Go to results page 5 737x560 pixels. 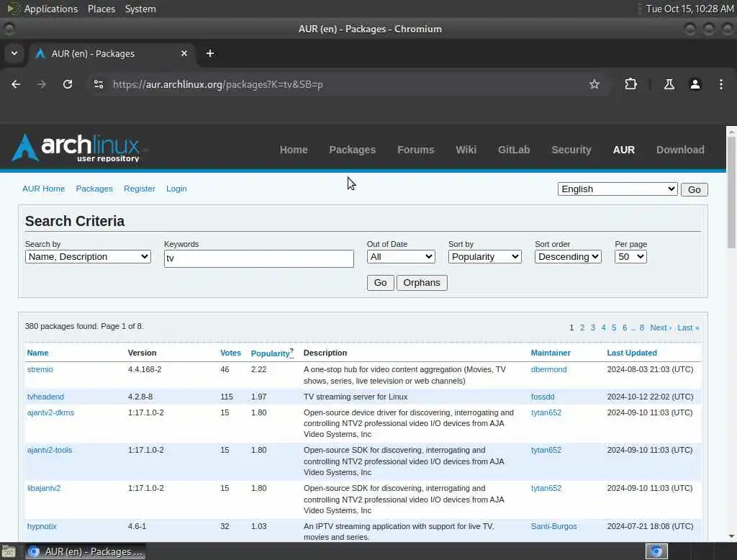pyautogui.click(x=614, y=328)
